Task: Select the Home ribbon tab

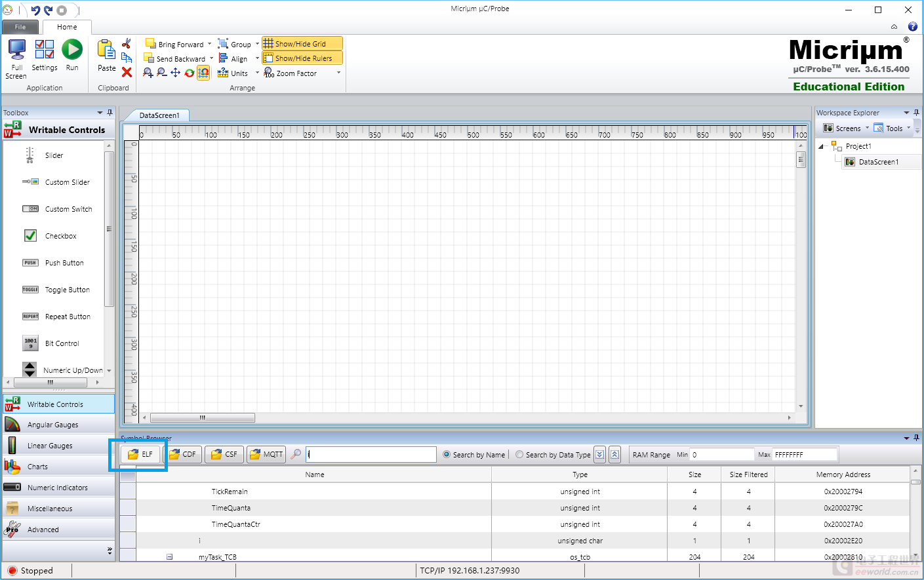Action: pos(67,27)
